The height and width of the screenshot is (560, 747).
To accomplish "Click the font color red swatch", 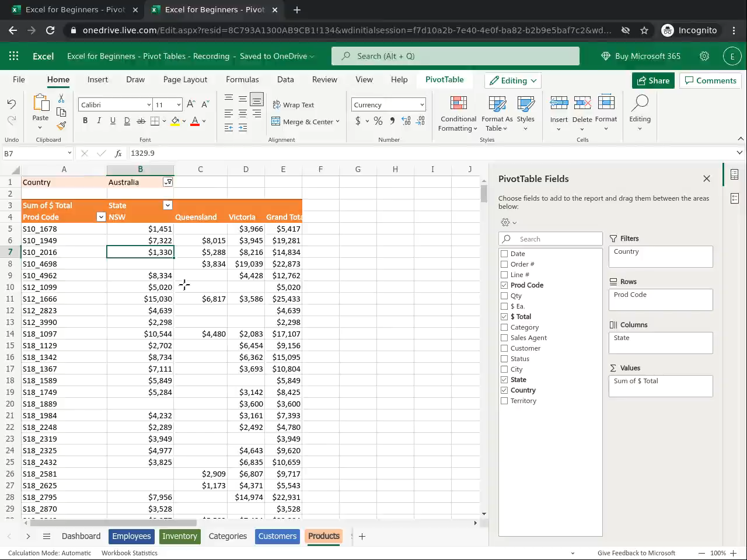I will click(x=195, y=121).
